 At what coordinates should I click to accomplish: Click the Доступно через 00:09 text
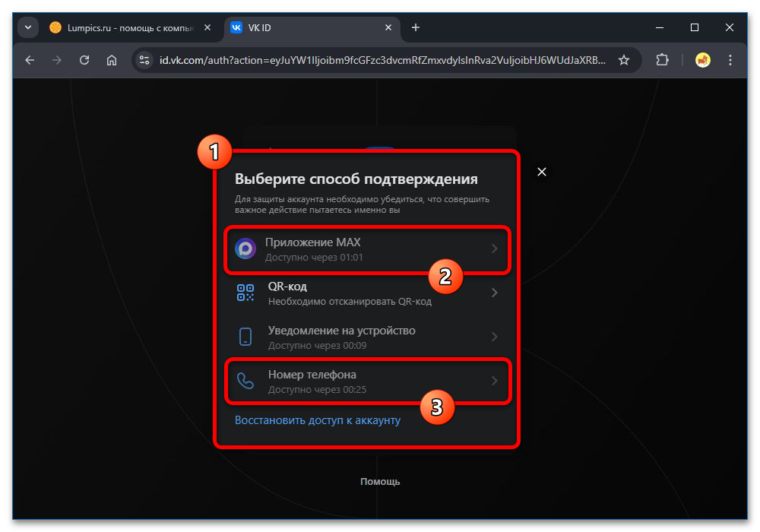(317, 346)
